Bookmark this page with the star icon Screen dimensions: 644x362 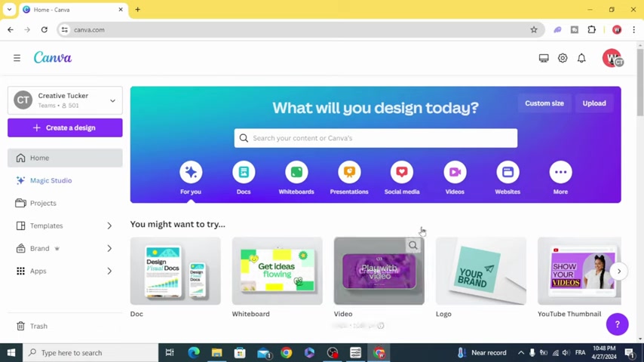click(533, 29)
